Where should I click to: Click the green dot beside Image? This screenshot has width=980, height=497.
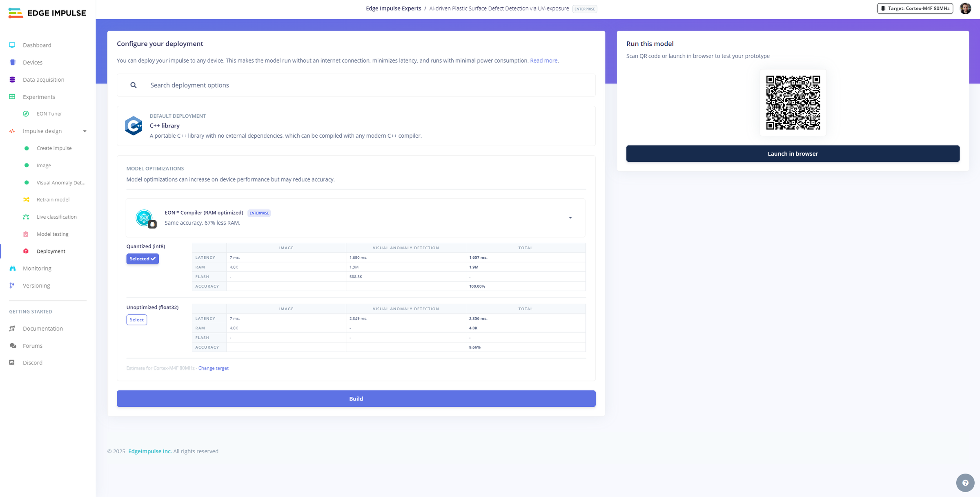point(27,166)
